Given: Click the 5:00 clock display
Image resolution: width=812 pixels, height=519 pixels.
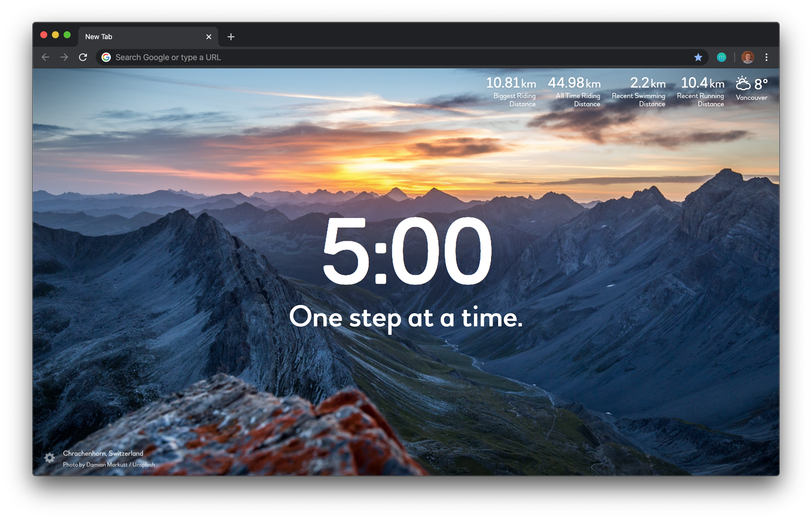Looking at the screenshot, I should click(x=407, y=251).
